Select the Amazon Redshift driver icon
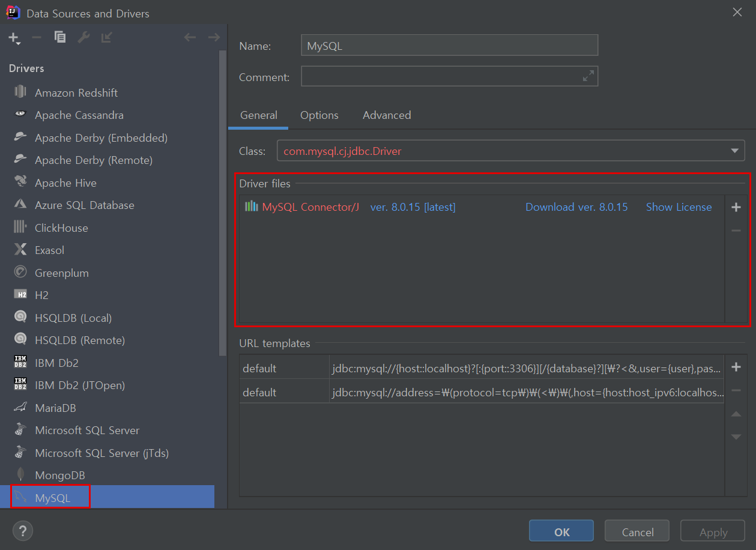Image resolution: width=756 pixels, height=550 pixels. [20, 92]
